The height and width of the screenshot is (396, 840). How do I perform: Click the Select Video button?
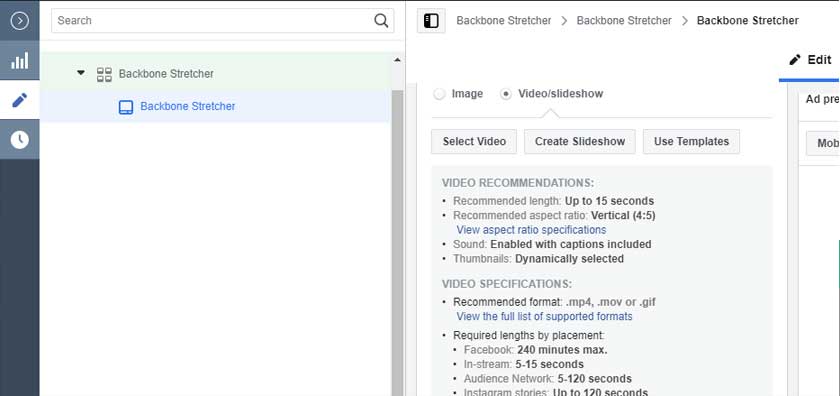(x=474, y=141)
